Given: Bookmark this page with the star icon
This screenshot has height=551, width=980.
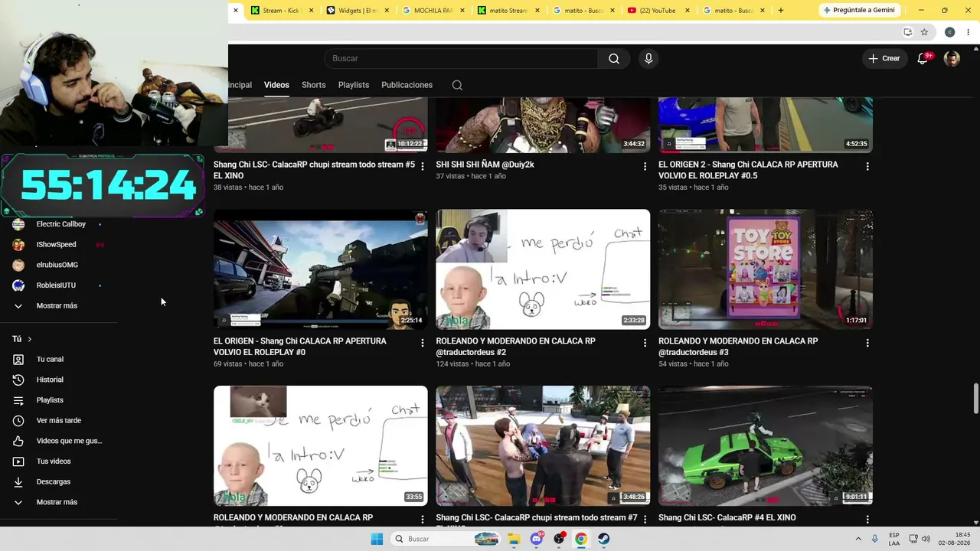Looking at the screenshot, I should (924, 32).
